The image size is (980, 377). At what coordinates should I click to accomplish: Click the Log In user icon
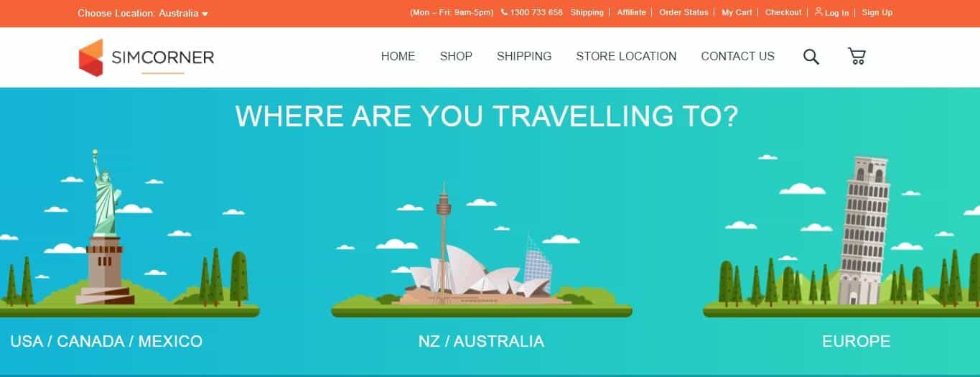coord(818,11)
